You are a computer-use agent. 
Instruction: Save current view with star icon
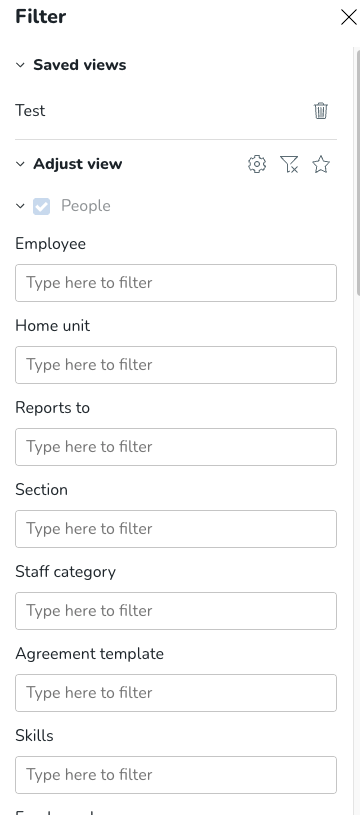coord(321,164)
